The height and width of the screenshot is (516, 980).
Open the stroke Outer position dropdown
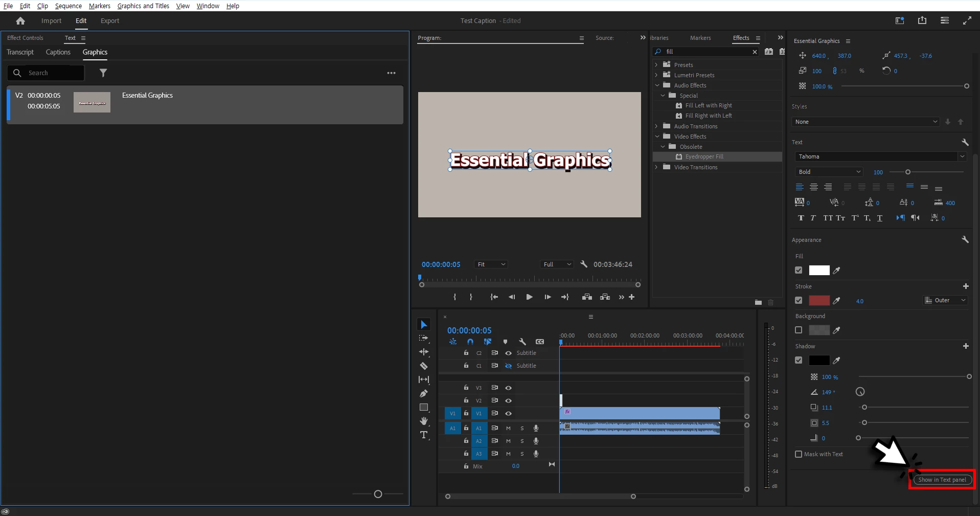coord(945,300)
